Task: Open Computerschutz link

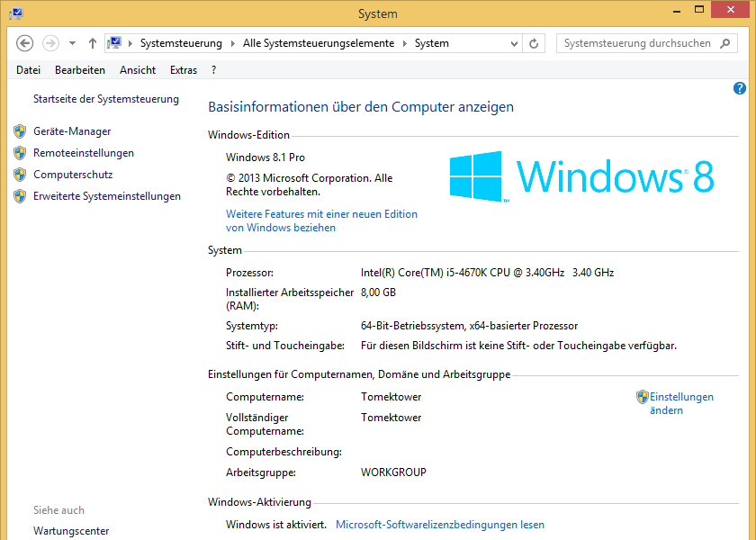Action: [73, 175]
